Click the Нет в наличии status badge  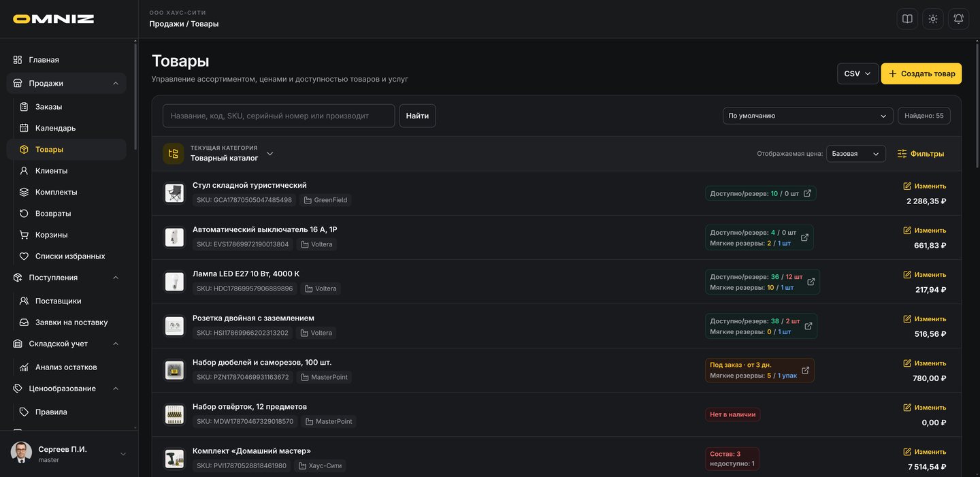732,414
